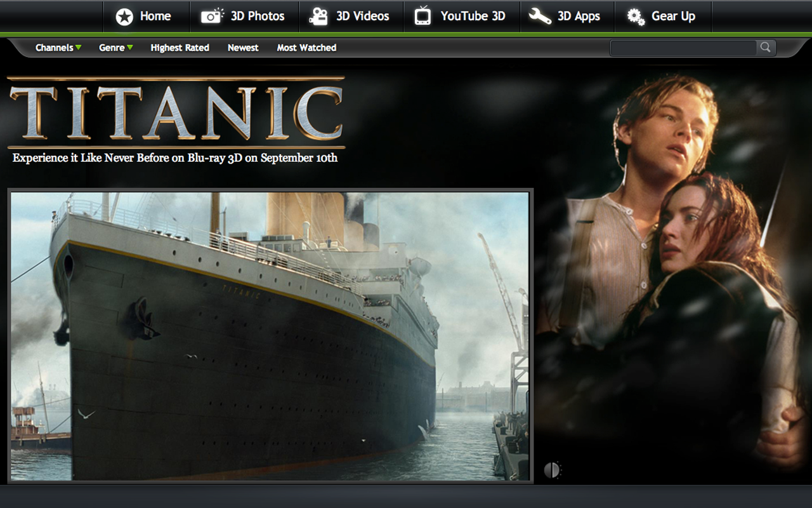Click the 3D Photos camera icon

(x=212, y=17)
